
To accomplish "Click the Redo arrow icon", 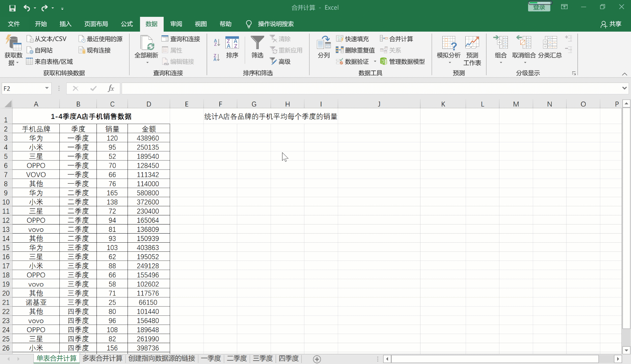I will (44, 8).
